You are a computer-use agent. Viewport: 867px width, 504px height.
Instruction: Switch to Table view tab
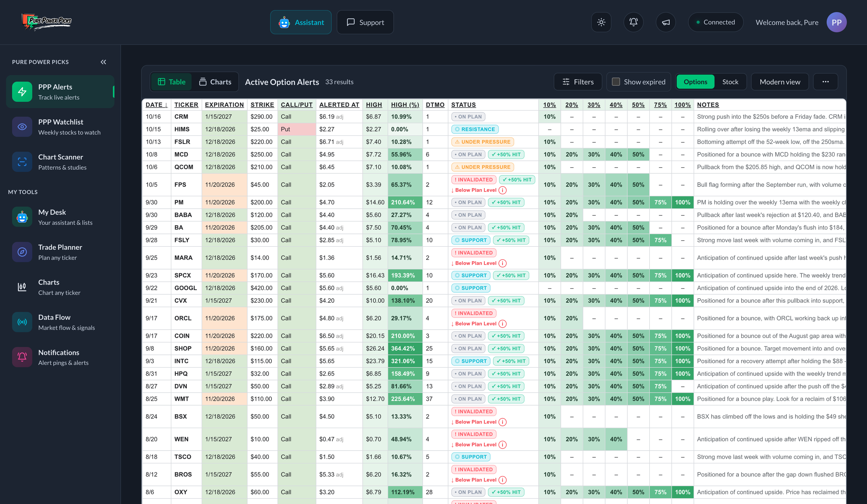point(171,82)
